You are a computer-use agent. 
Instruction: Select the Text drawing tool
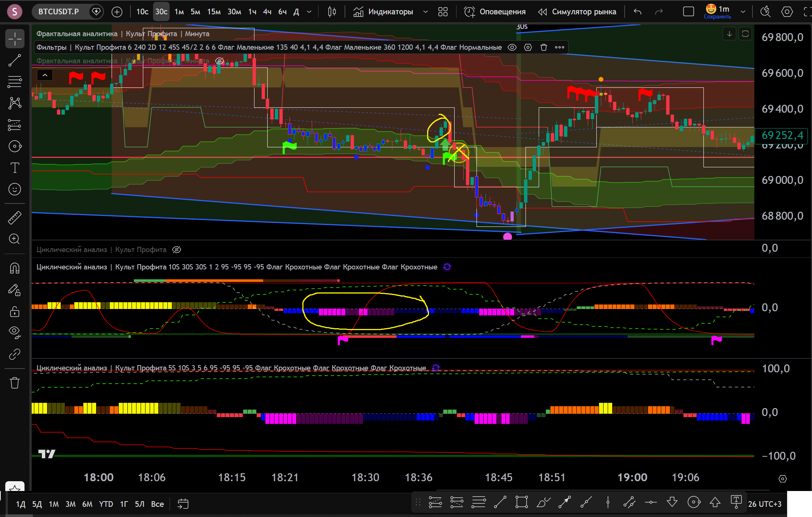coord(15,168)
